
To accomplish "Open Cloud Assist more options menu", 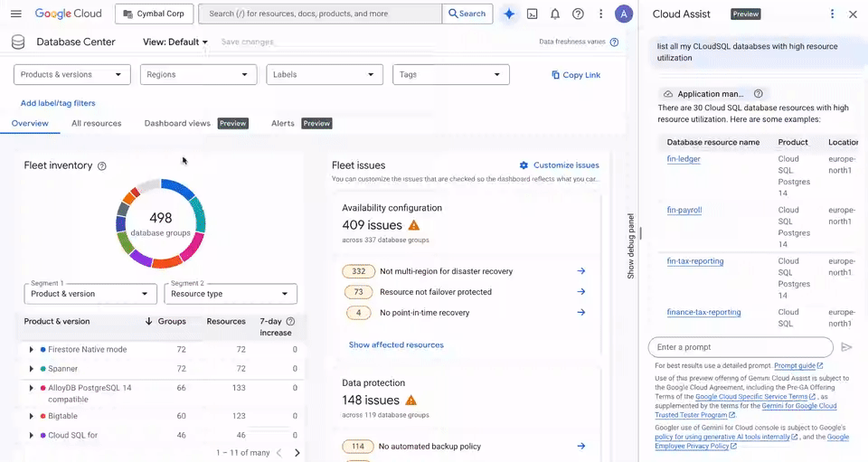I will (x=832, y=14).
